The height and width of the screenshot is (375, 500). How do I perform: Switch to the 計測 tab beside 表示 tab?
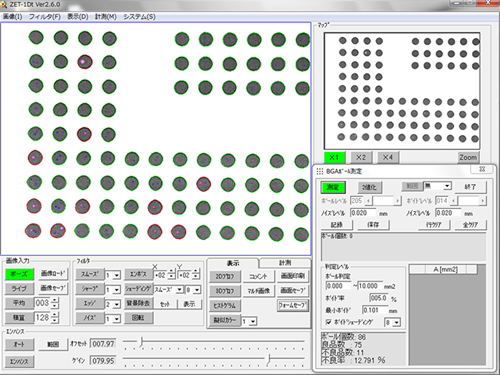pos(285,263)
